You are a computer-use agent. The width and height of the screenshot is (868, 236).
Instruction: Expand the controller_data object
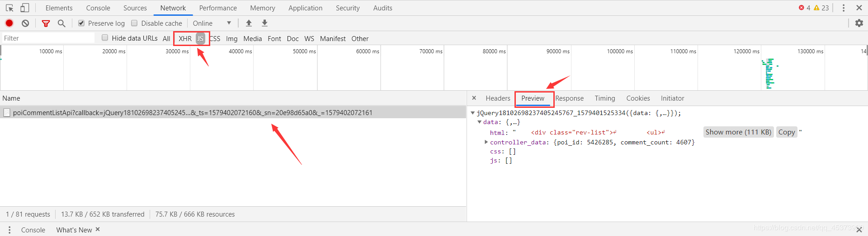(x=486, y=142)
